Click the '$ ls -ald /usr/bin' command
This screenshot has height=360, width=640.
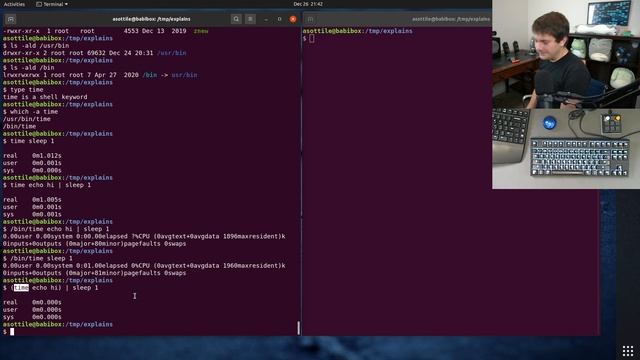tap(36, 46)
